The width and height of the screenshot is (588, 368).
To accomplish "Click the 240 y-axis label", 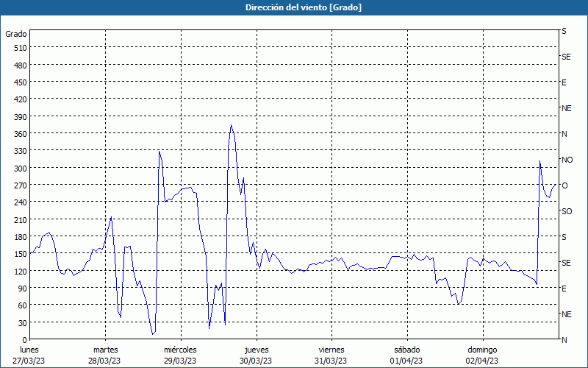I will click(x=21, y=203).
